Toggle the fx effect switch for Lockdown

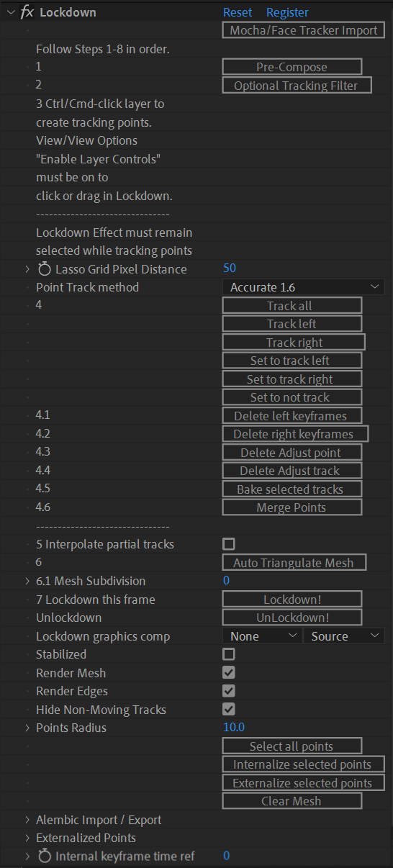(x=27, y=12)
